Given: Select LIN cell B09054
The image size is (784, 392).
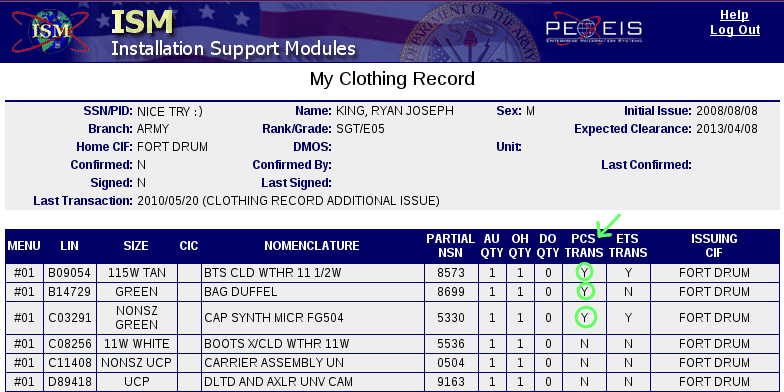Looking at the screenshot, I should coord(70,273).
